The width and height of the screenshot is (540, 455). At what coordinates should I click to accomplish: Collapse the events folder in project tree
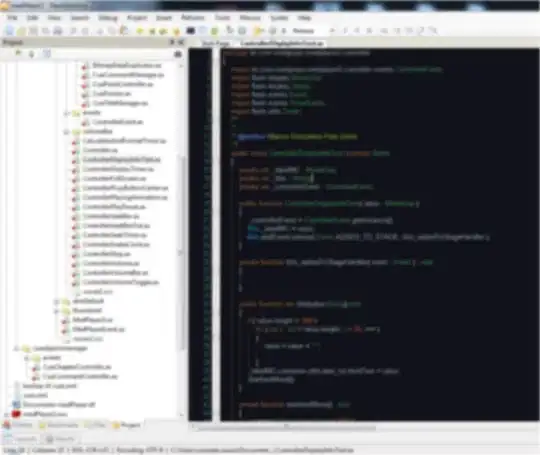pos(66,113)
